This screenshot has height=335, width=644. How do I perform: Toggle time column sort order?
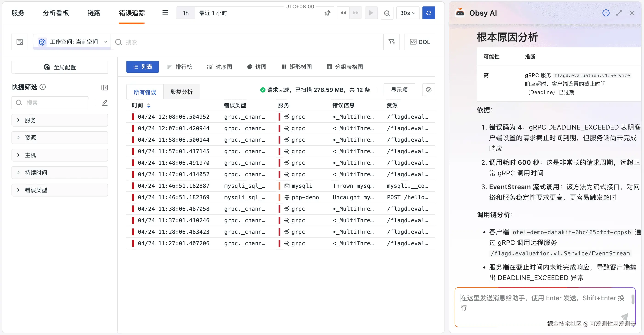148,106
